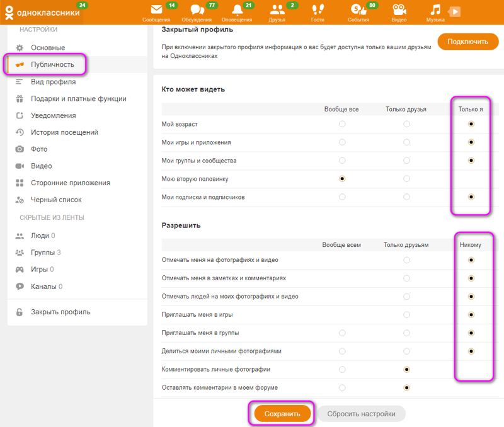Screen dimensions: 504x427
Task: Click gift icon for Подарки и платные функции
Action: pyautogui.click(x=20, y=99)
